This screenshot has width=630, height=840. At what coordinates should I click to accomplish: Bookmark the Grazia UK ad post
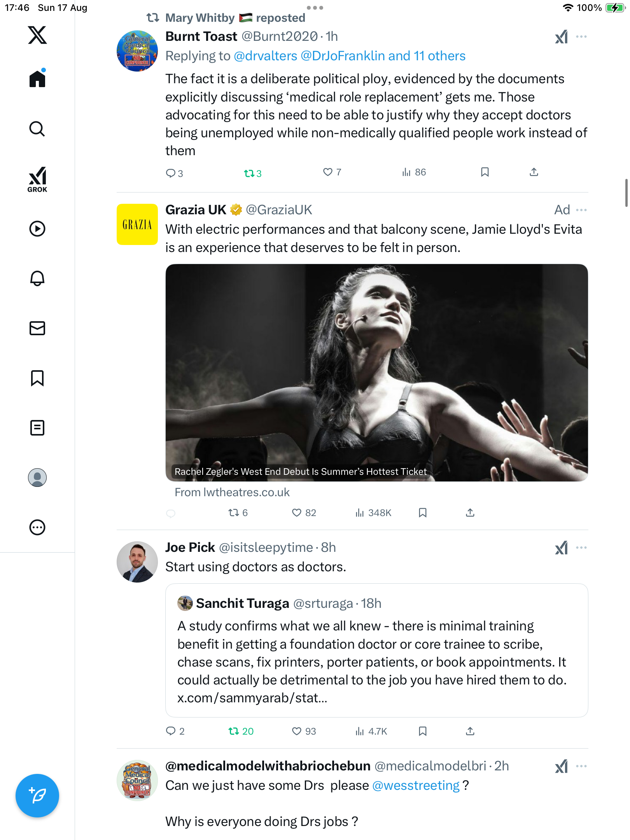(x=423, y=513)
